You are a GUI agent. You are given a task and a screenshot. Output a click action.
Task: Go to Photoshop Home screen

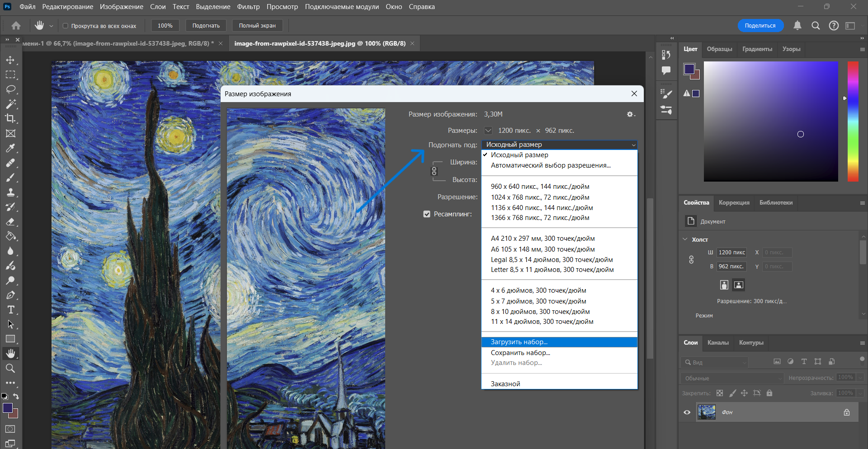point(16,26)
